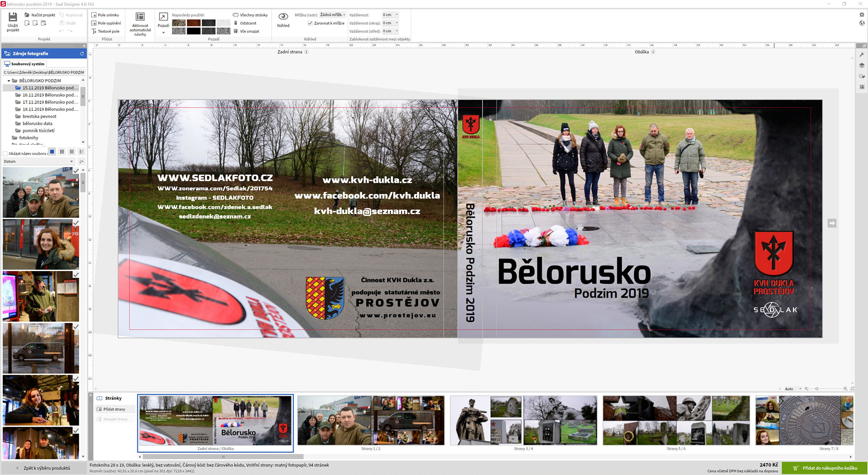Go back via Zpět k výběru produktů

(43, 468)
